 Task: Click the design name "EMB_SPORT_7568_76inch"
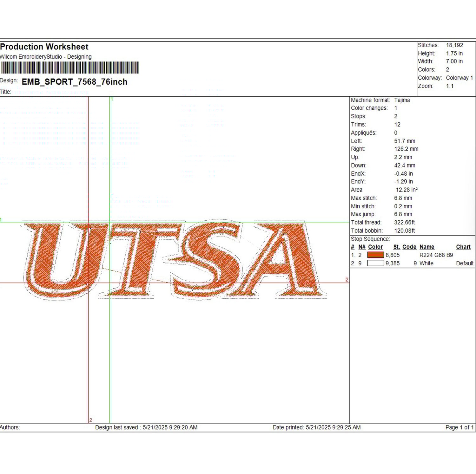tap(75, 82)
